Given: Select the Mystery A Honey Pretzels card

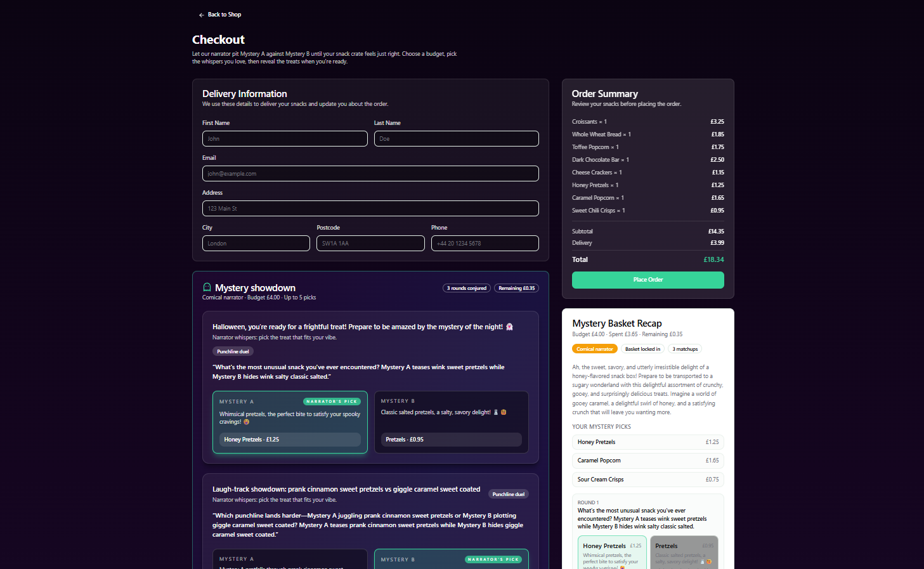Looking at the screenshot, I should coord(290,422).
